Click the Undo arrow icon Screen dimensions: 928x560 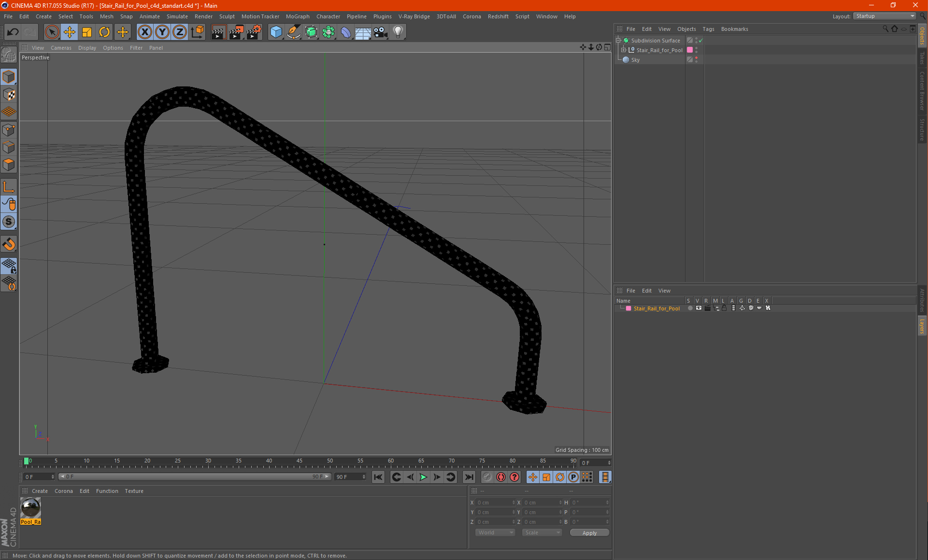[x=13, y=32]
